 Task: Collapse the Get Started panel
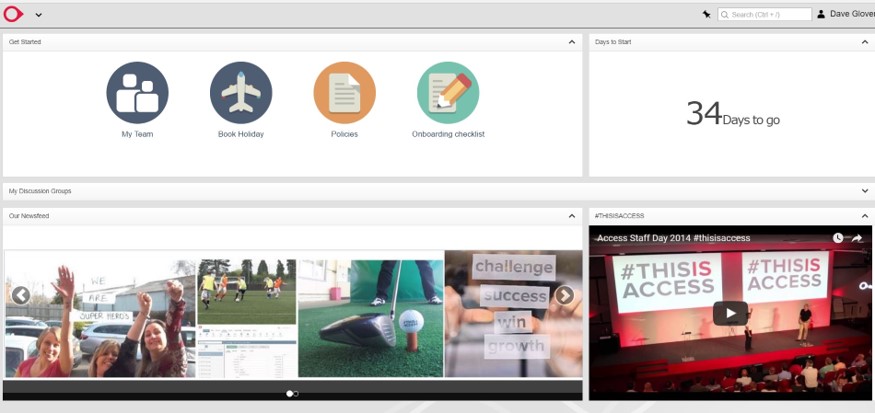pos(571,42)
